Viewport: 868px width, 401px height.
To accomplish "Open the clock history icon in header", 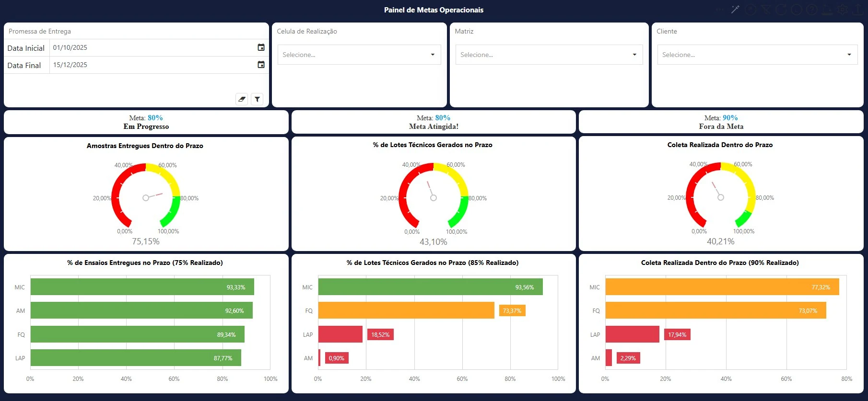I will pyautogui.click(x=797, y=10).
